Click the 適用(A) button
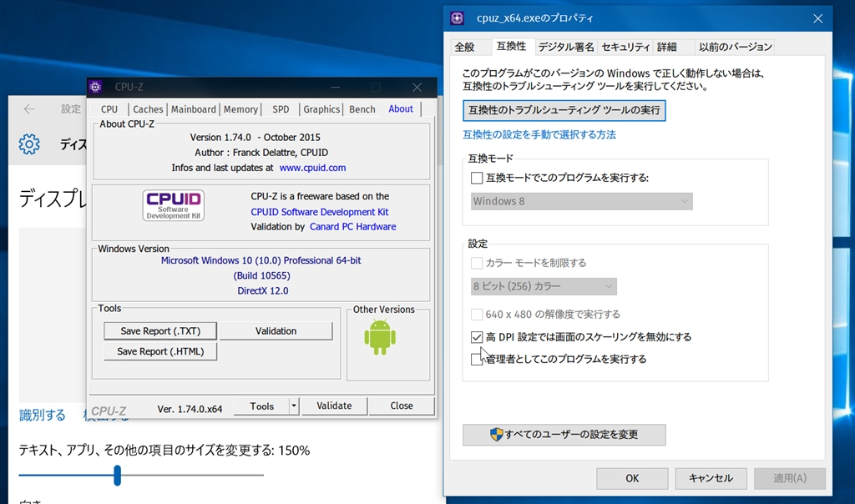Image resolution: width=855 pixels, height=504 pixels. pyautogui.click(x=790, y=478)
